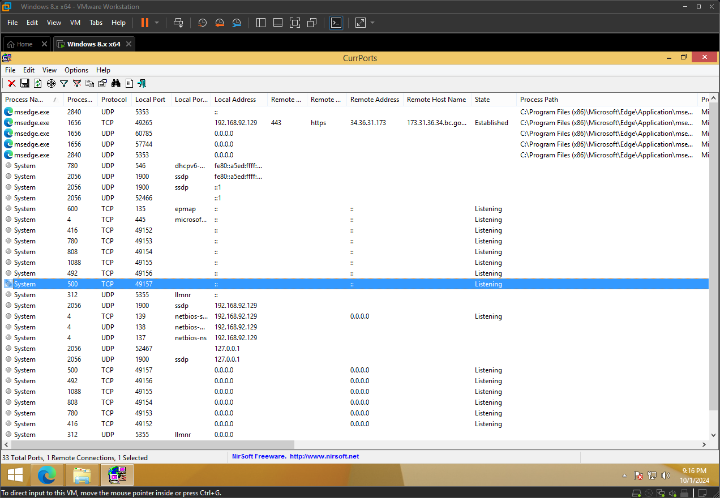Click the red X close-connections toolbar icon
Viewport: 720px width, 498px height.
(x=11, y=84)
